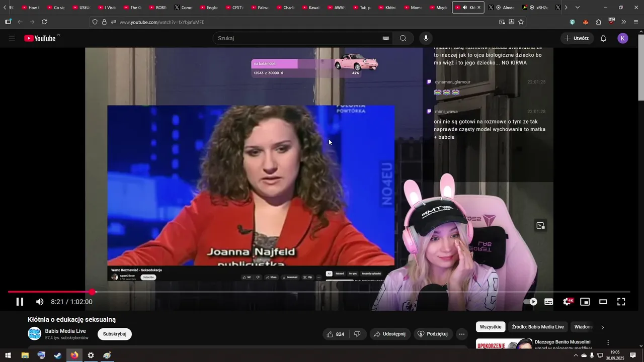The width and height of the screenshot is (644, 362).
Task: Open Steam from the taskbar
Action: click(58, 355)
